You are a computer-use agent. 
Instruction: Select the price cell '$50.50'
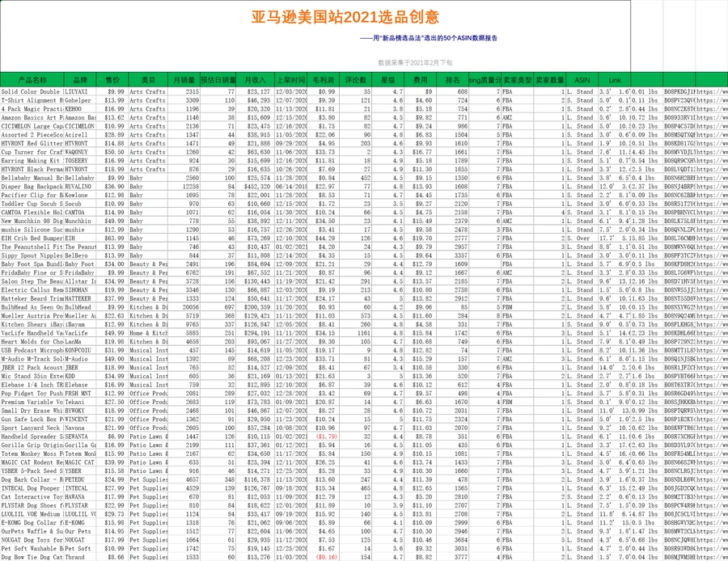pyautogui.click(x=112, y=152)
